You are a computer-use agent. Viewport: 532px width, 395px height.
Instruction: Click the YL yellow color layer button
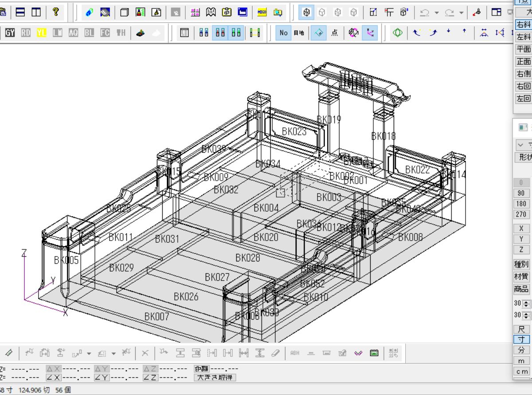point(42,33)
